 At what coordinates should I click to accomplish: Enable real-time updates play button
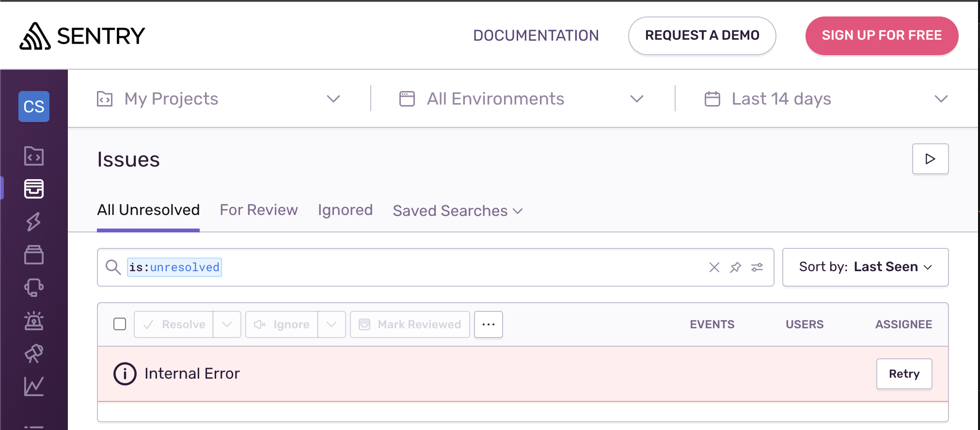coord(930,159)
